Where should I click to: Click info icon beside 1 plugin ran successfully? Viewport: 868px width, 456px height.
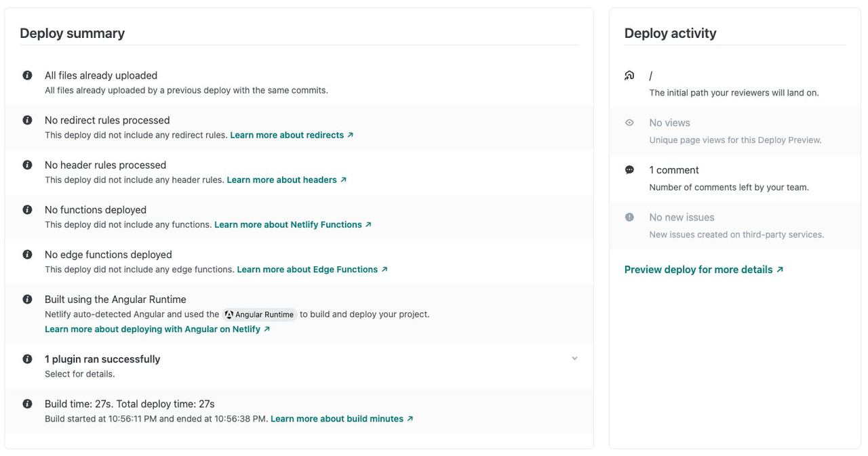(x=27, y=358)
